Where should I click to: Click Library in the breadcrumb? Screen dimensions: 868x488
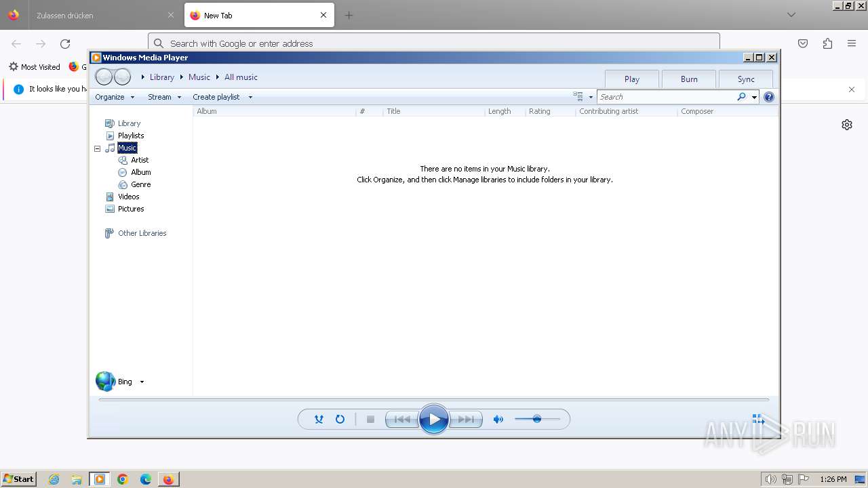[x=162, y=77]
